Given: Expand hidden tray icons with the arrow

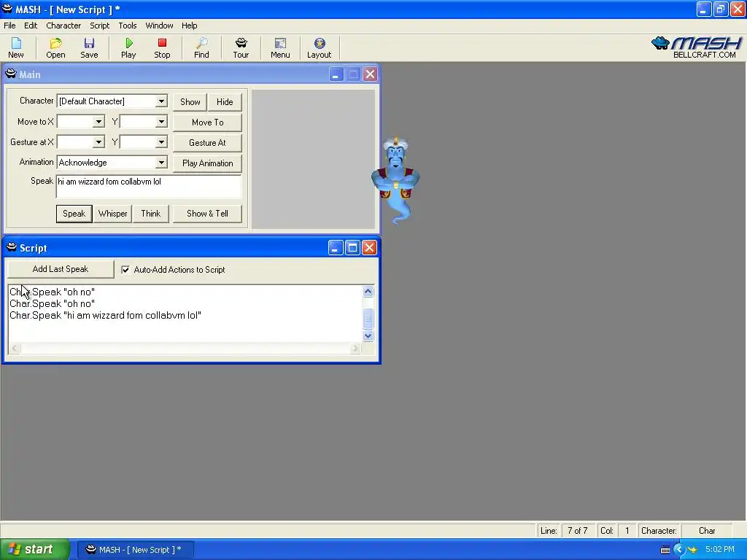Looking at the screenshot, I should tap(679, 550).
